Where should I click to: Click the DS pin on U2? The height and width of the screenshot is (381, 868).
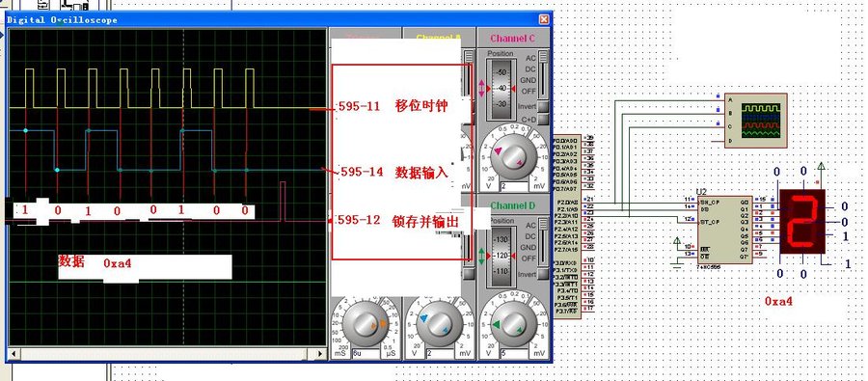pyautogui.click(x=704, y=208)
